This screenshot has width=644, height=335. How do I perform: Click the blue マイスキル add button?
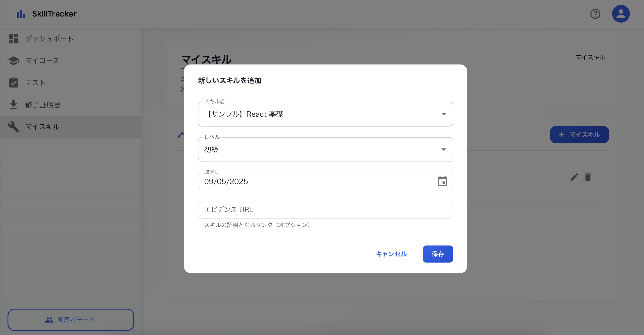(580, 135)
